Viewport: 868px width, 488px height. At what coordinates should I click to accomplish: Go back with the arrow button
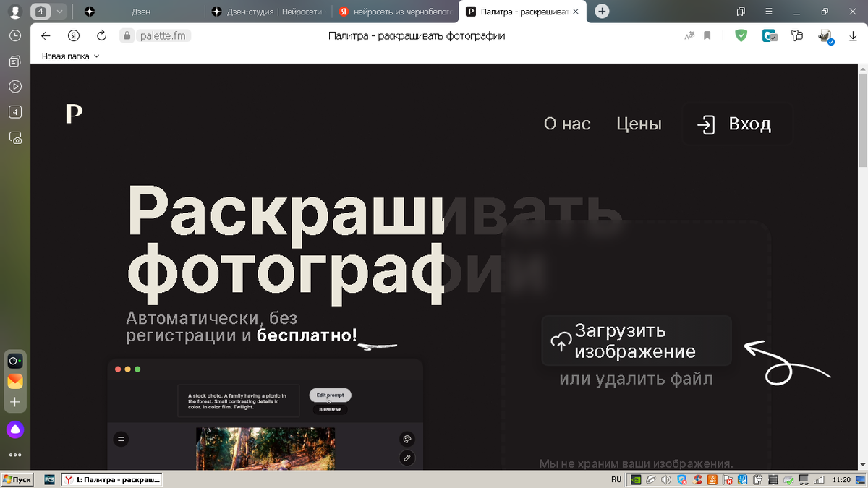46,35
